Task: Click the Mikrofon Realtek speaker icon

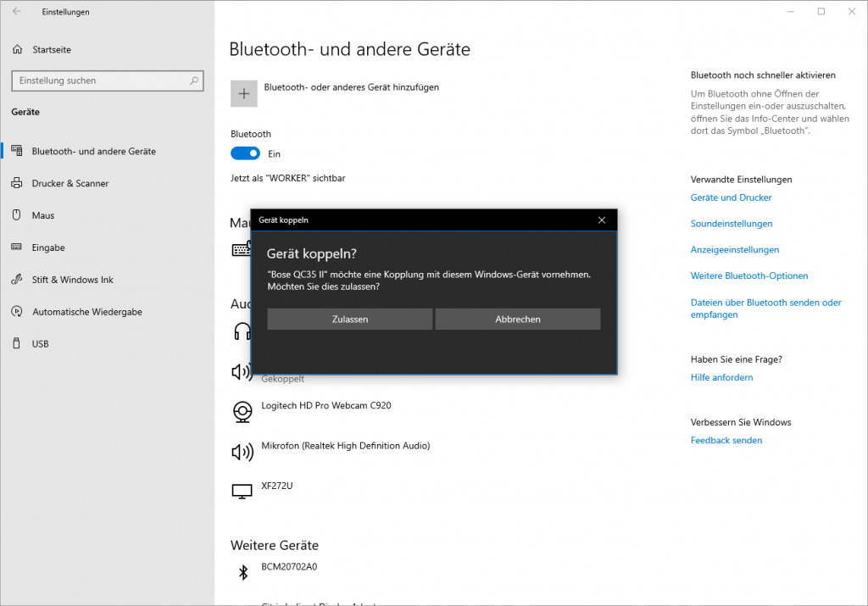Action: pyautogui.click(x=242, y=451)
